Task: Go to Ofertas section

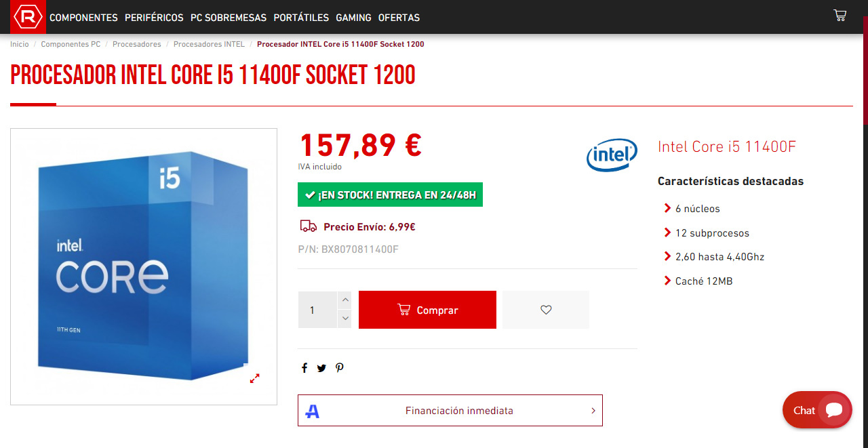Action: [399, 18]
